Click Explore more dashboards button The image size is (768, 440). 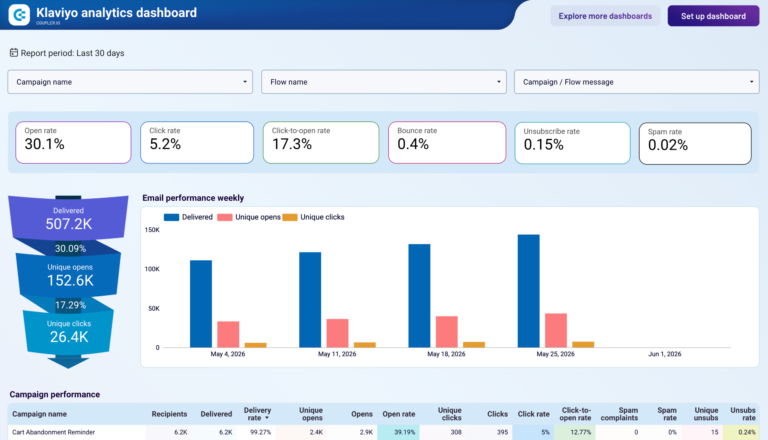click(605, 16)
